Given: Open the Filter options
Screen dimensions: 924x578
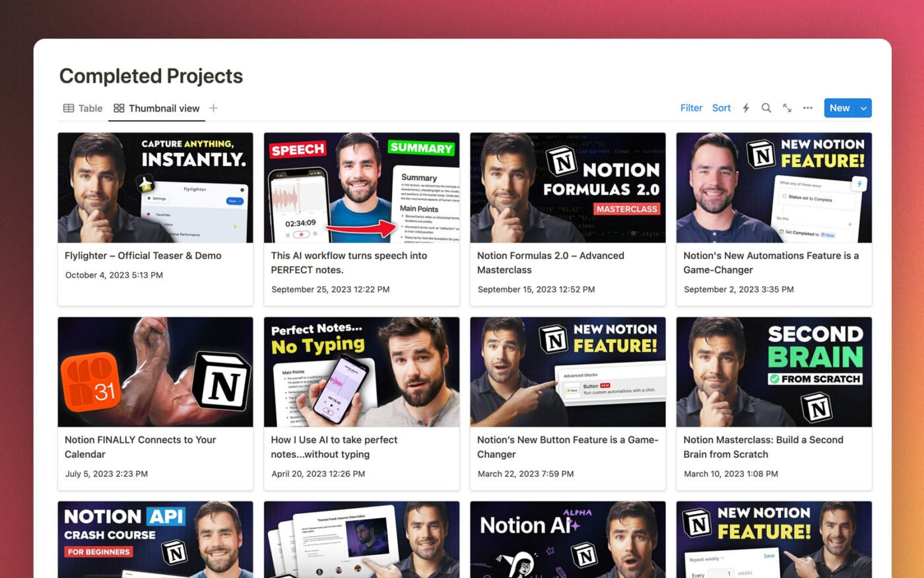Looking at the screenshot, I should click(691, 108).
